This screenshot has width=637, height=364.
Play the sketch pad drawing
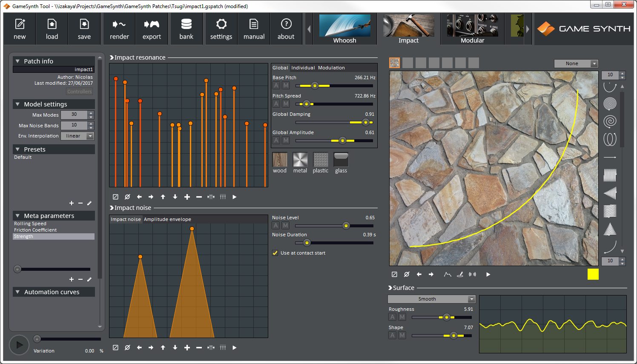pos(488,274)
